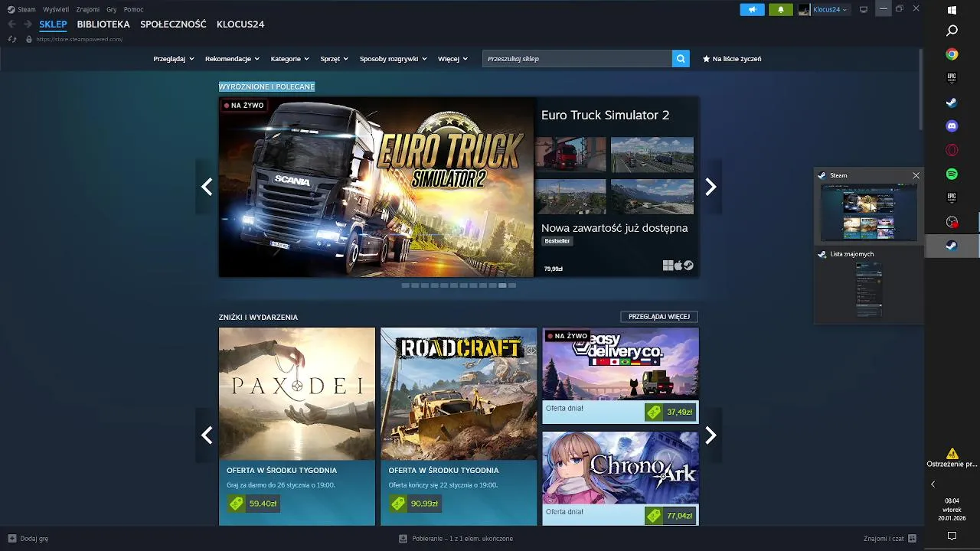Click the Przeszukaj sklep search field
This screenshot has width=980, height=551.
(x=577, y=58)
